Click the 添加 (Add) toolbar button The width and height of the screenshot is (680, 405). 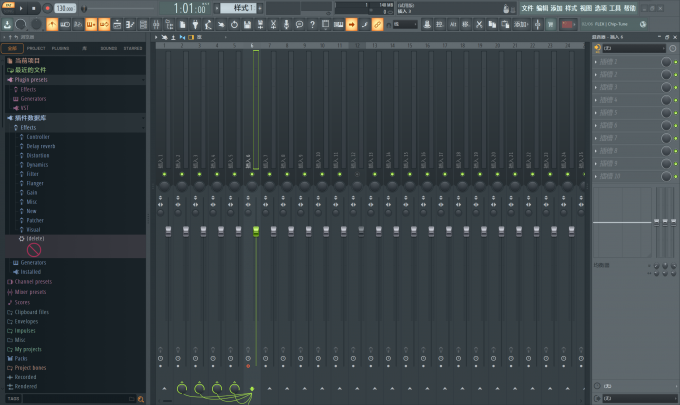[521, 25]
